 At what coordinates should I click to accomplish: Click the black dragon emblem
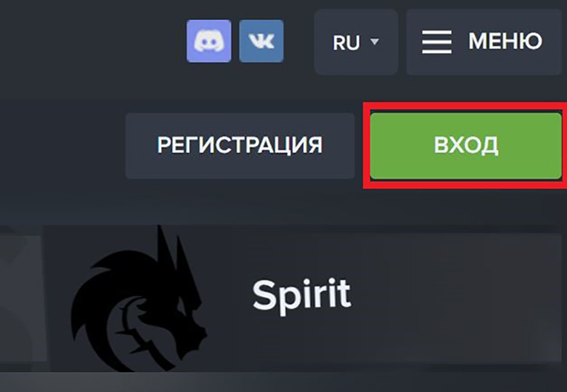click(x=138, y=299)
